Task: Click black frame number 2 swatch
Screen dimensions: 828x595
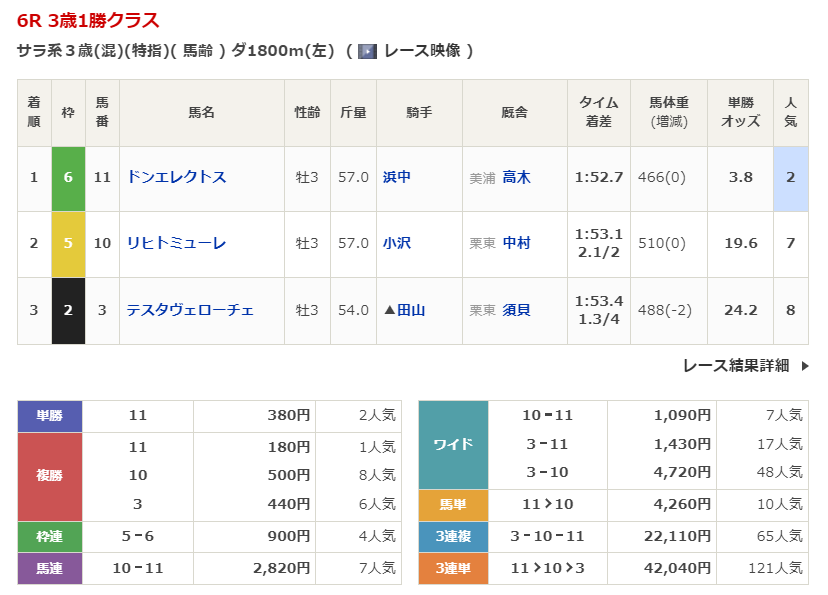Action: (x=68, y=311)
